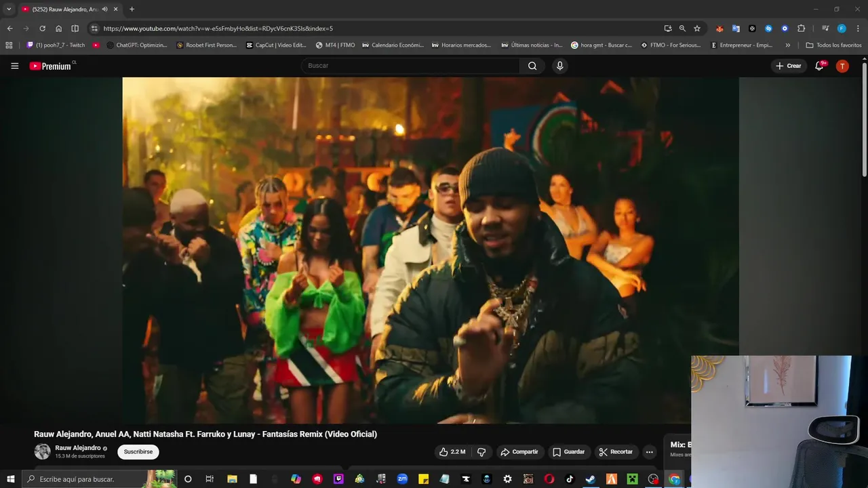Screen dimensions: 868x488
Task: Open the YouTube hamburger guide menu
Action: 14,66
